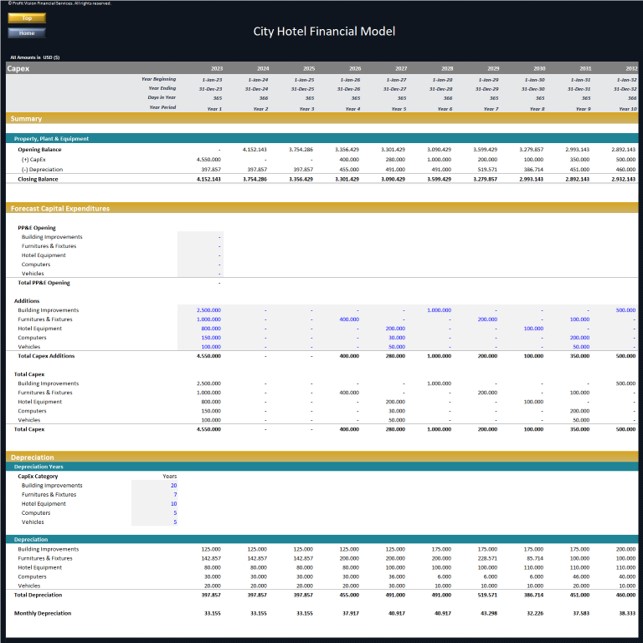Select the Closing Balance row label
The image size is (643, 643).
38,179
